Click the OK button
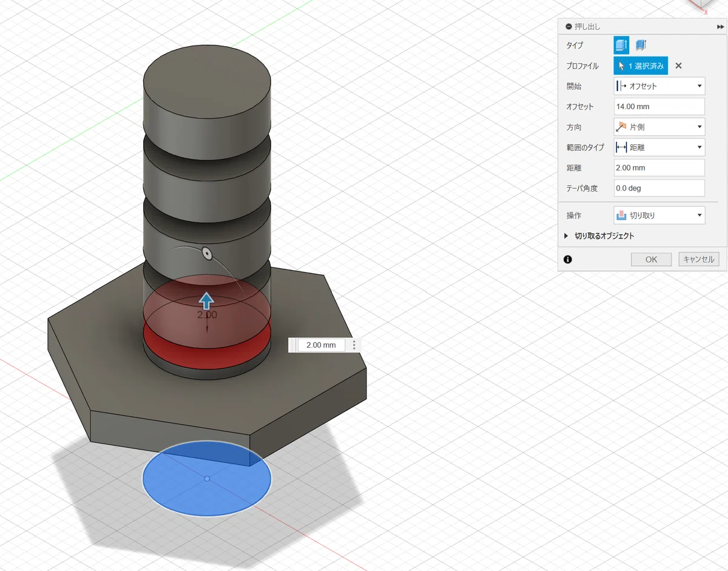The image size is (728, 571). point(651,259)
